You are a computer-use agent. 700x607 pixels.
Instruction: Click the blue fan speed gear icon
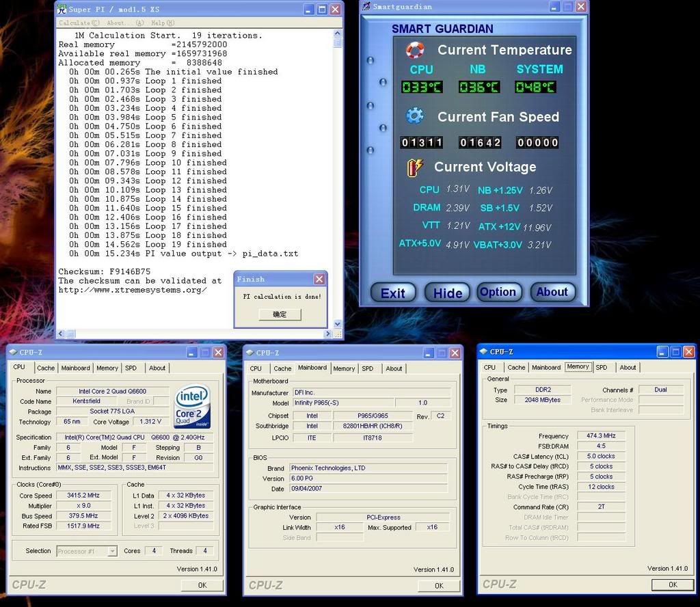pos(415,116)
